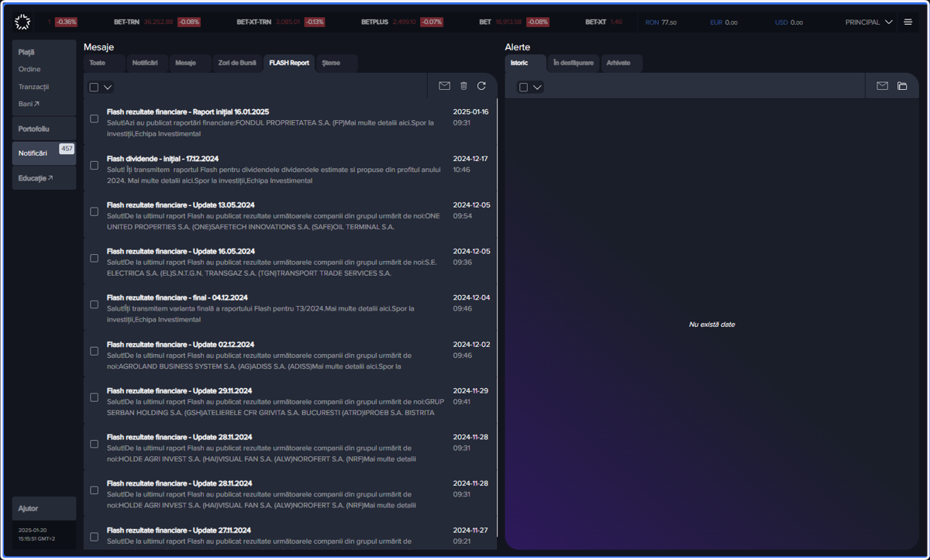Screen dimensions: 930x560
Task: Refresh the Mesaje list
Action: pyautogui.click(x=481, y=86)
